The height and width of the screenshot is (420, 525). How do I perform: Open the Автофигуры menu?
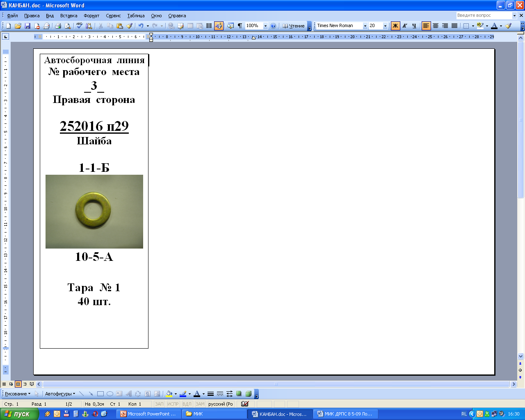pos(60,394)
